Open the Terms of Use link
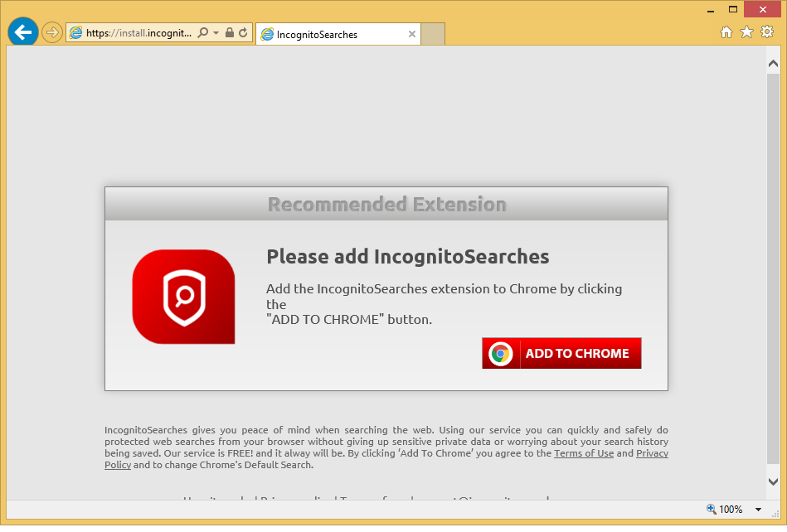The height and width of the screenshot is (532, 787). pyautogui.click(x=584, y=453)
